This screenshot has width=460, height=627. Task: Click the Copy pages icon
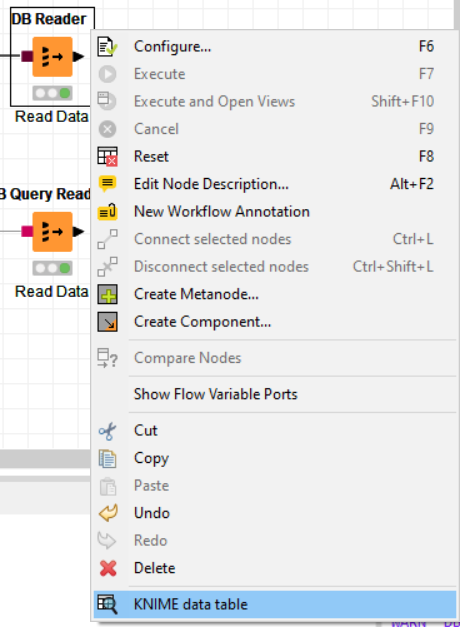tap(107, 459)
